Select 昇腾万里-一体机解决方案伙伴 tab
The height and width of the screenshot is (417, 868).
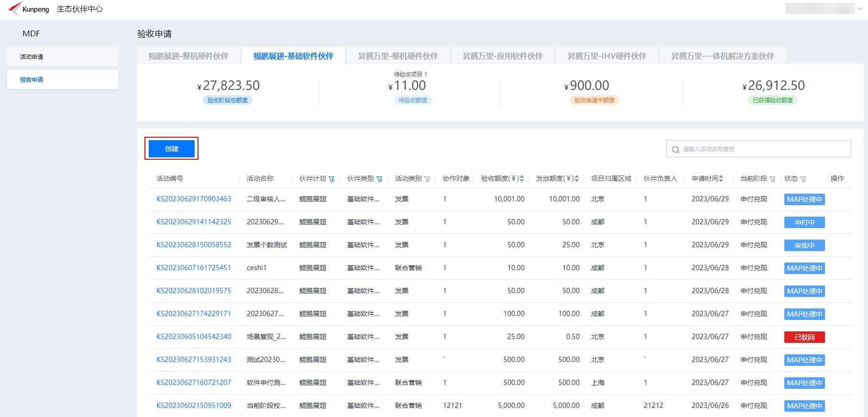pyautogui.click(x=723, y=56)
